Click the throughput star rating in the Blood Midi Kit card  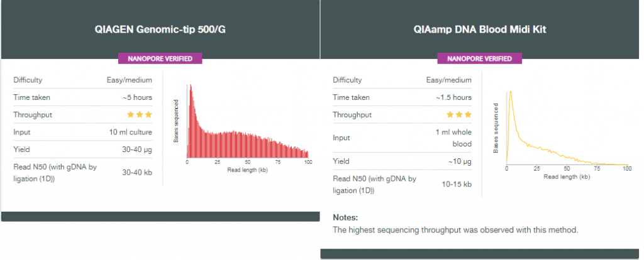[459, 115]
